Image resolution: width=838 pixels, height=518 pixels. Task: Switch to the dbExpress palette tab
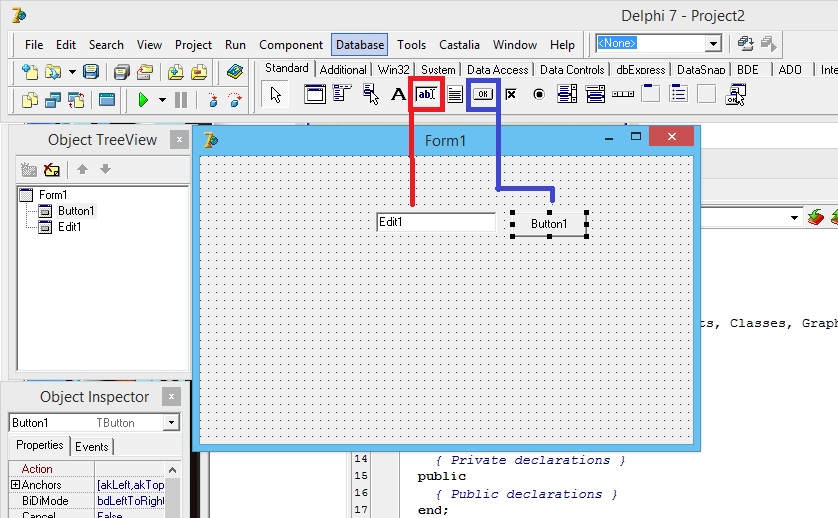(x=640, y=69)
